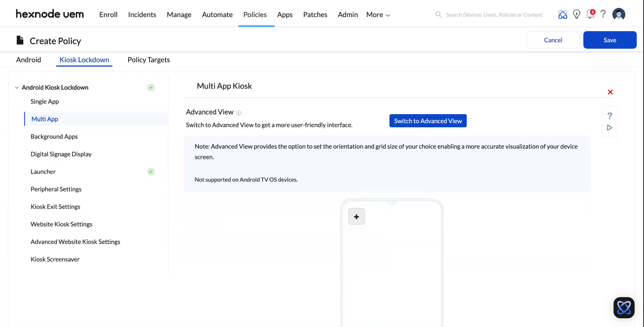Click the floating help icon beside the kiosk preview
The image size is (644, 327).
tap(609, 115)
